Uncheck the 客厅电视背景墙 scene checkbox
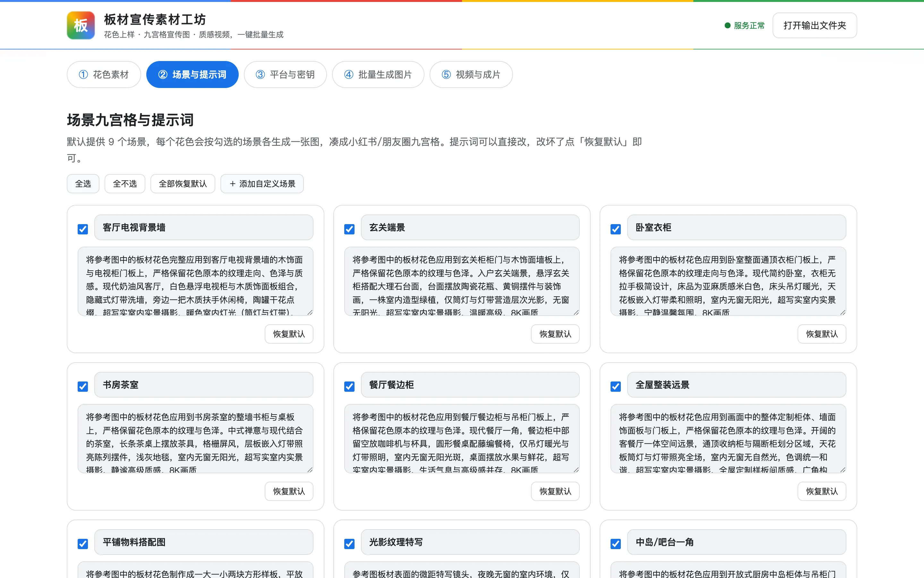Image resolution: width=924 pixels, height=578 pixels. coord(83,229)
